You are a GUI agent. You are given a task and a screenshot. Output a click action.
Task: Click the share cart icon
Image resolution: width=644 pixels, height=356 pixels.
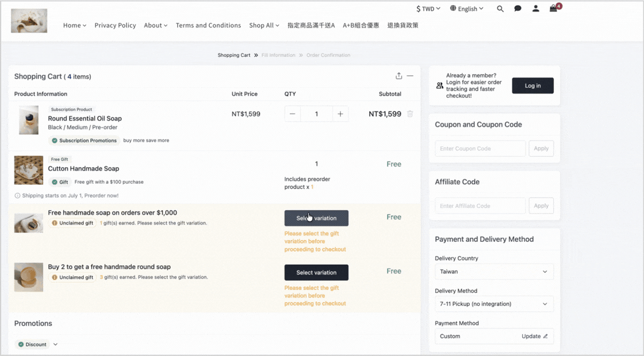399,76
